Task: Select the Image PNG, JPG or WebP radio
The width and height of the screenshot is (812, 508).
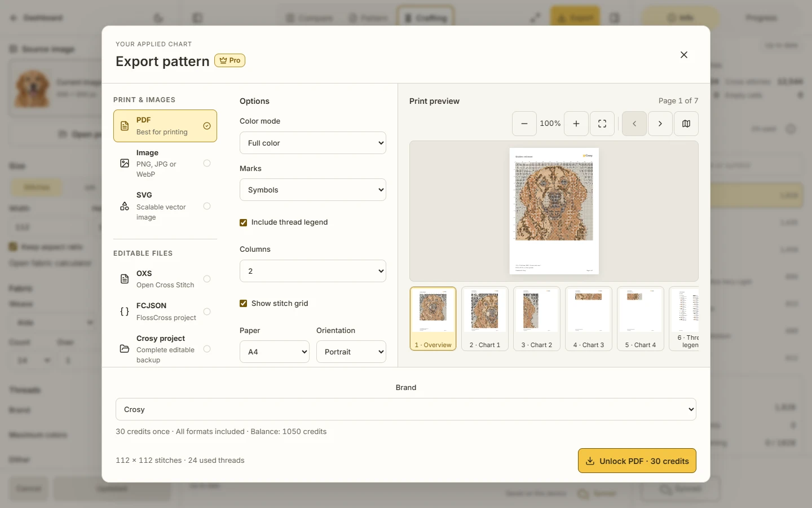Action: 207,163
